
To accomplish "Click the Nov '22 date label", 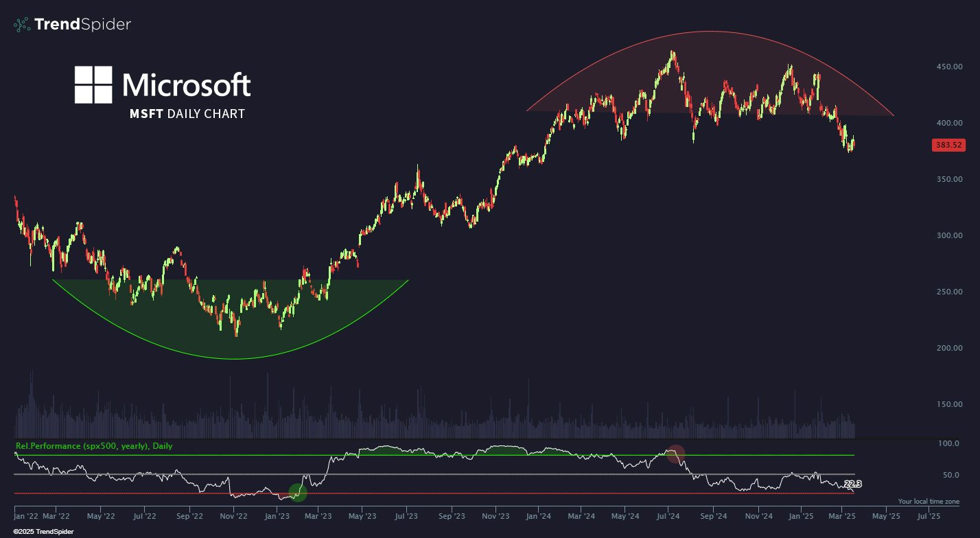I will (233, 515).
